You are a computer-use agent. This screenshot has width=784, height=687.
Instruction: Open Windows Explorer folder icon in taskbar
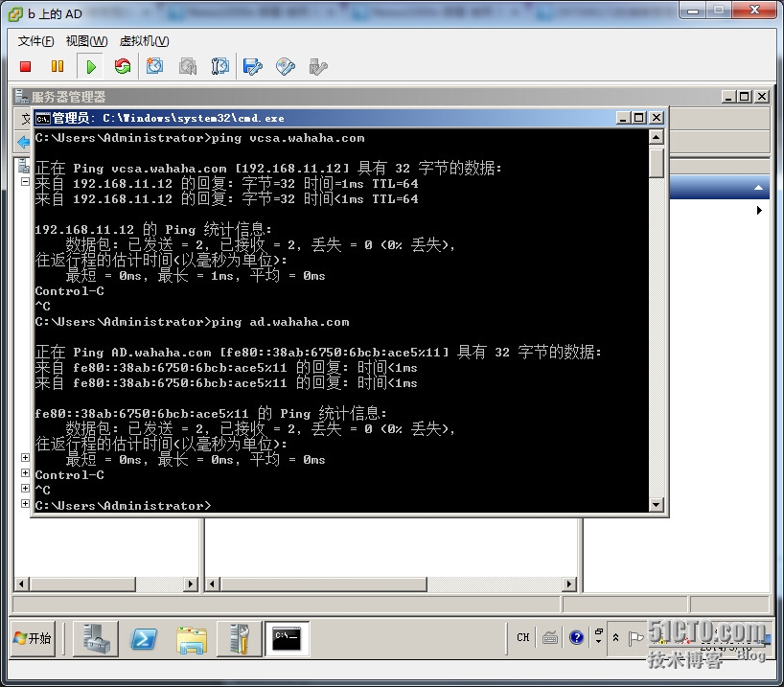192,639
